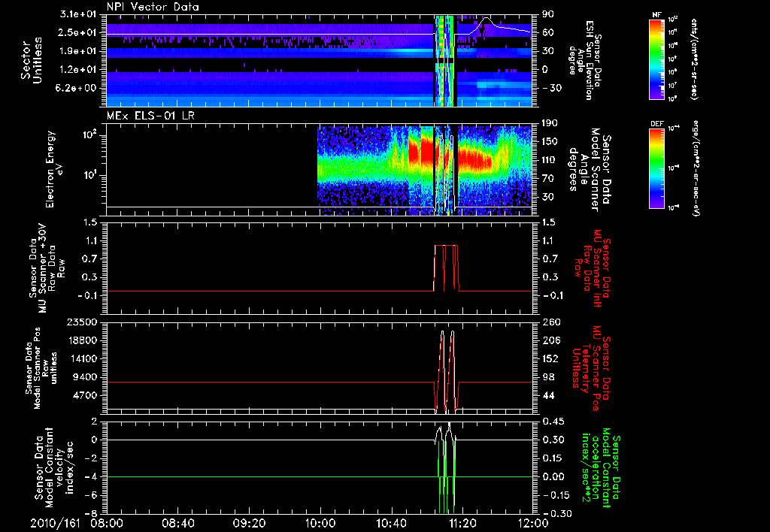The width and height of the screenshot is (770, 532).
Task: Click the 152 telemetry tick label
Action: (549, 358)
